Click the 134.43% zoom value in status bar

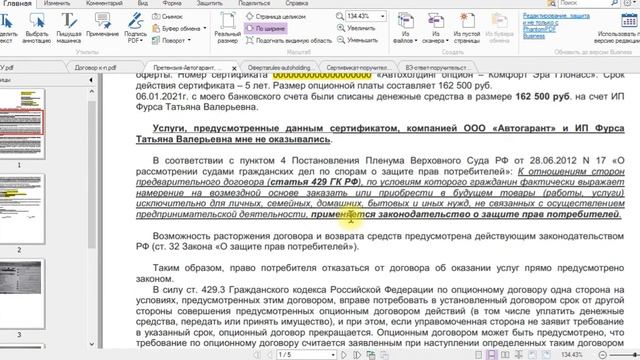[571, 355]
